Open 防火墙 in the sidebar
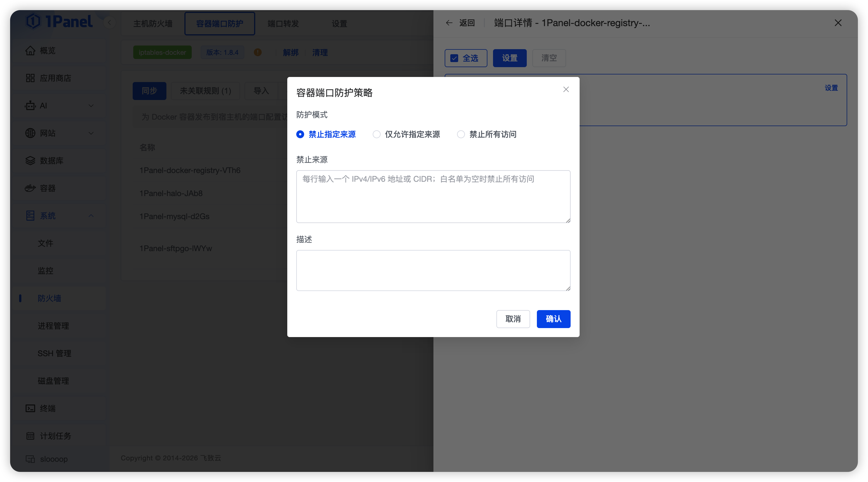 (59, 298)
